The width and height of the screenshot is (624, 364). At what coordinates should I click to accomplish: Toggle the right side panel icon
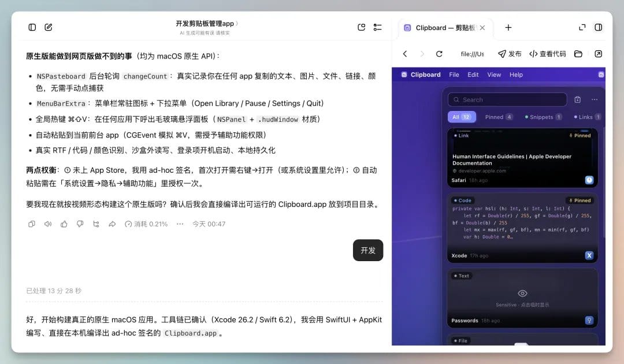tap(598, 27)
